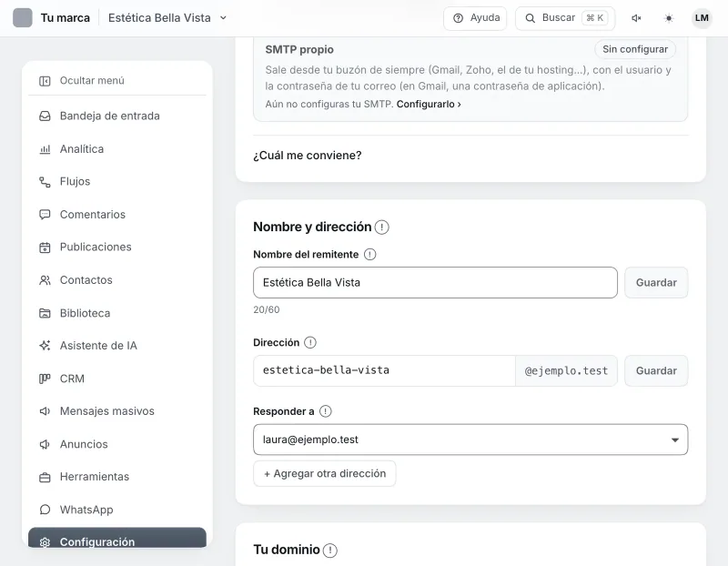Open Comentarios from the sidebar
This screenshot has height=566, width=728.
[117, 215]
